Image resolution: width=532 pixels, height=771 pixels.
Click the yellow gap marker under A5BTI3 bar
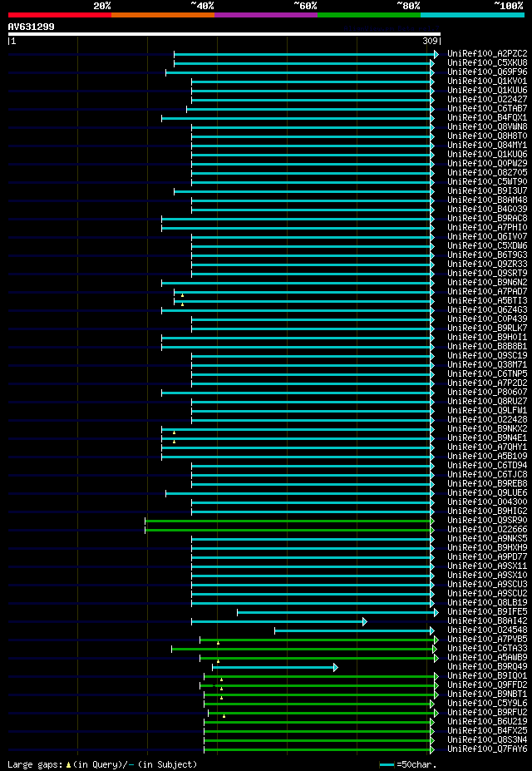(182, 305)
